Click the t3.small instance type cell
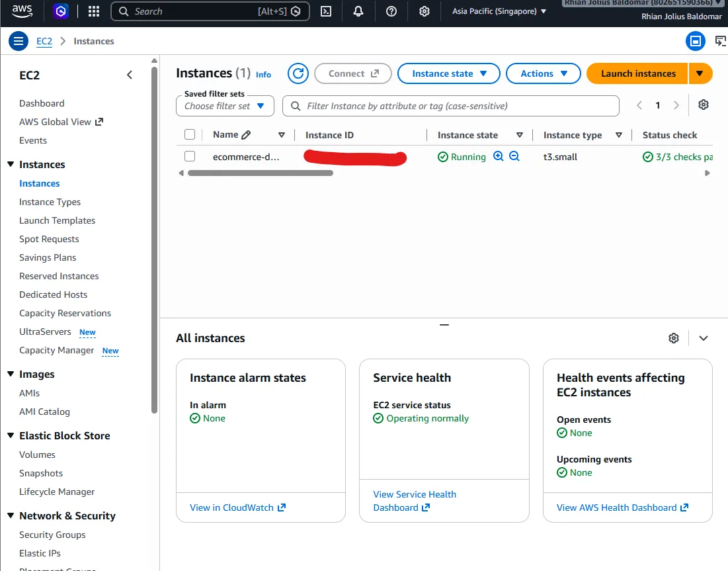This screenshot has width=728, height=571. (x=561, y=157)
